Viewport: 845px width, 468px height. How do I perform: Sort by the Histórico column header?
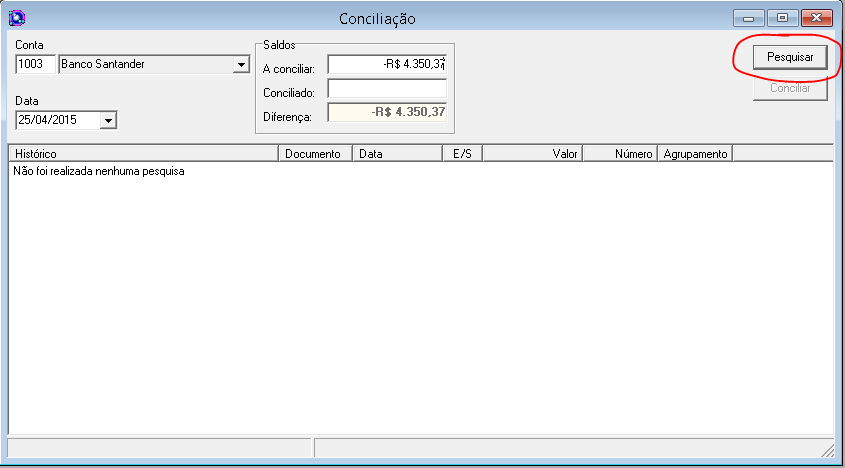pyautogui.click(x=142, y=154)
